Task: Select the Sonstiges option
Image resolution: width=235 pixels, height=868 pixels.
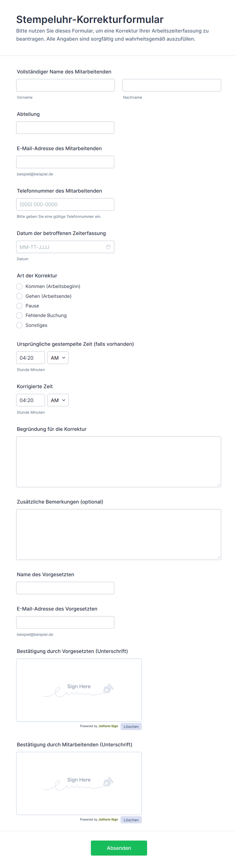Action: point(19,325)
